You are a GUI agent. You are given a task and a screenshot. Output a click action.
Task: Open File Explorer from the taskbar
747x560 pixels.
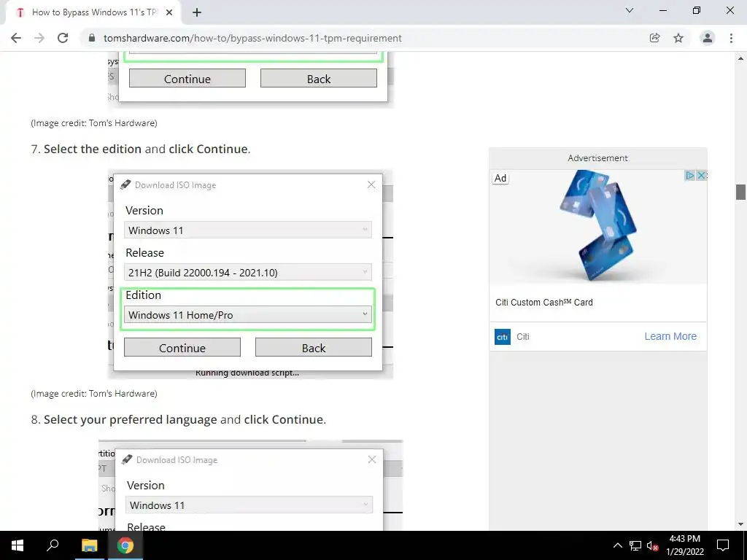click(x=89, y=545)
